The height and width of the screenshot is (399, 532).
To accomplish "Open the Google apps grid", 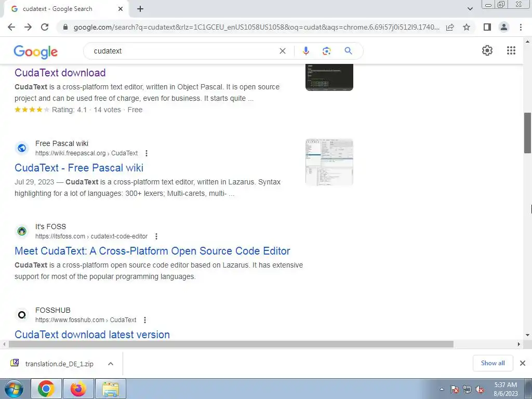I will click(511, 50).
